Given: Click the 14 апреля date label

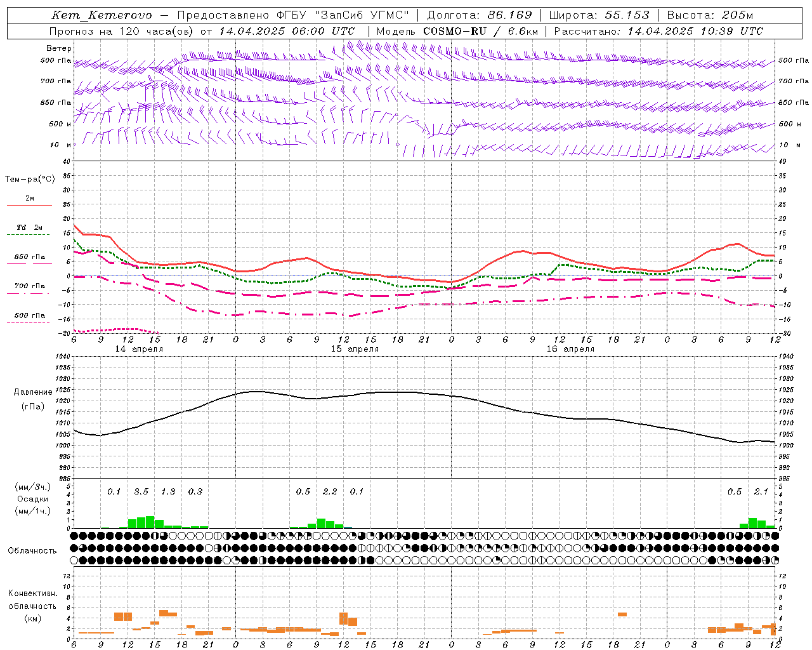Looking at the screenshot, I should coord(138,349).
